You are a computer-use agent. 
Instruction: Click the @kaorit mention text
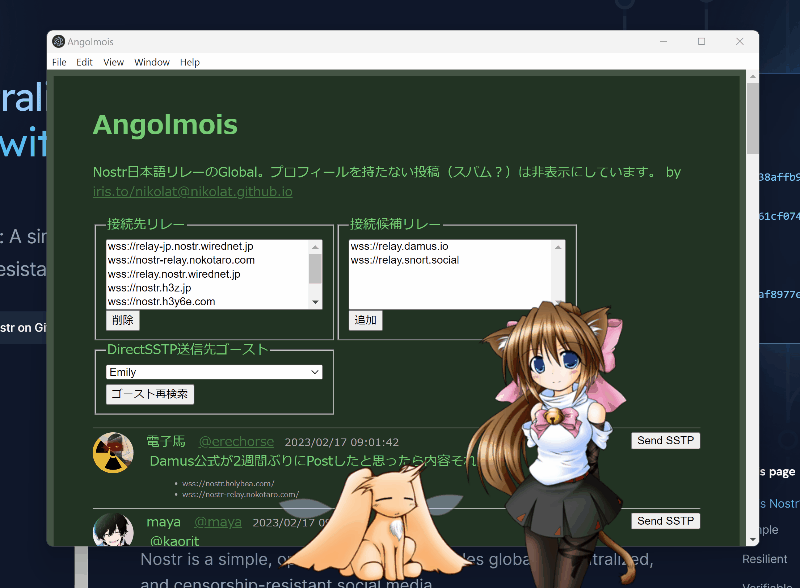click(x=174, y=541)
